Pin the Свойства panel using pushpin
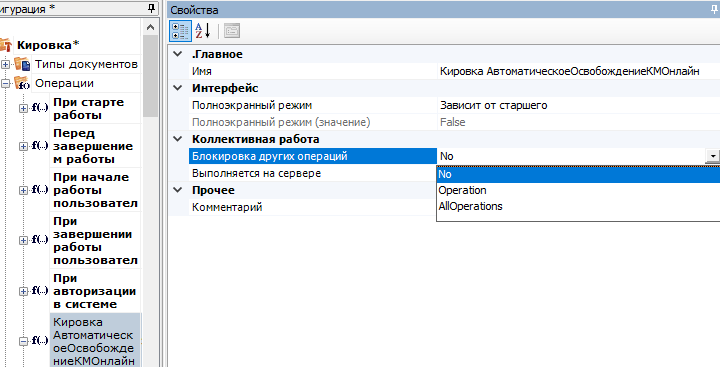The image size is (720, 367). pyautogui.click(x=714, y=10)
